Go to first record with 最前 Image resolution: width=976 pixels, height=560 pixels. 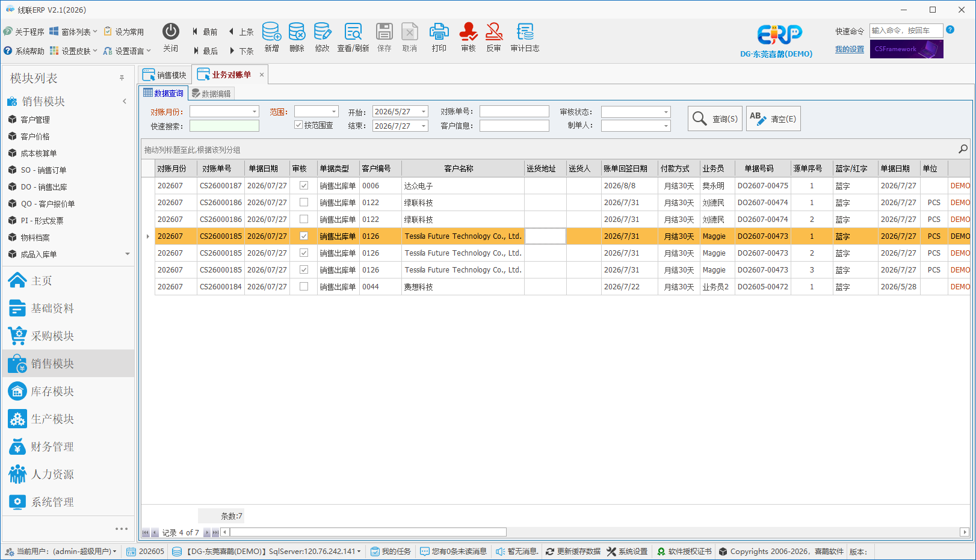[205, 32]
